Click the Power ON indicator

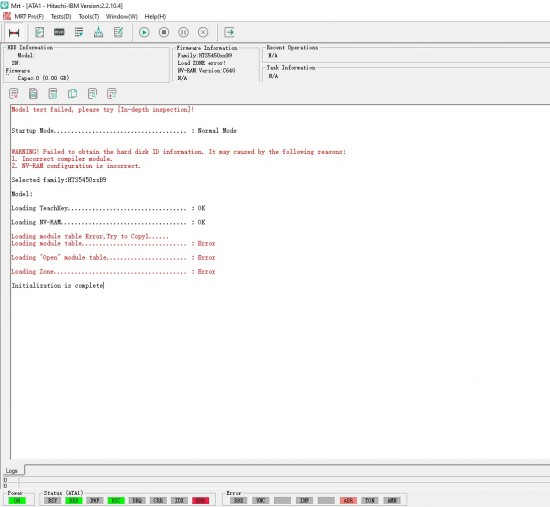17,500
